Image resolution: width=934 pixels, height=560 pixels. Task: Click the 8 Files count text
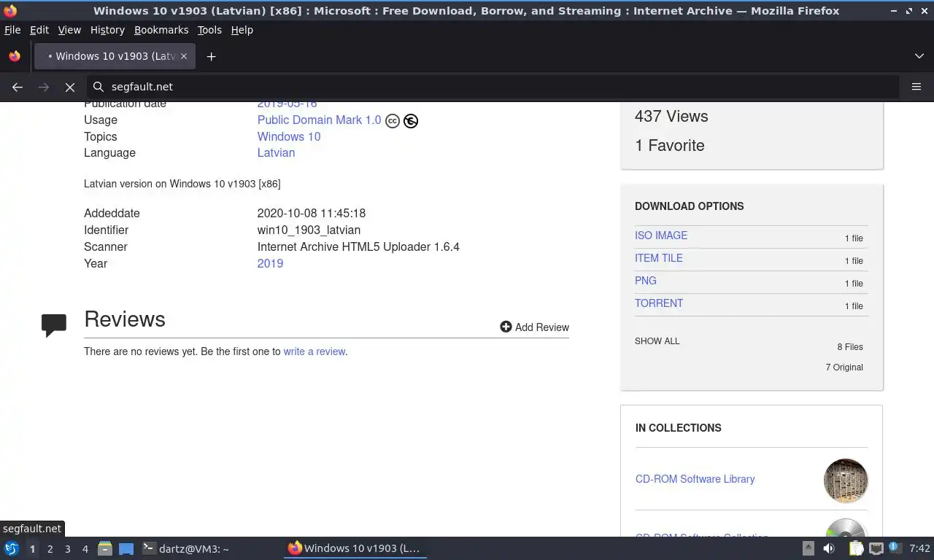[850, 347]
